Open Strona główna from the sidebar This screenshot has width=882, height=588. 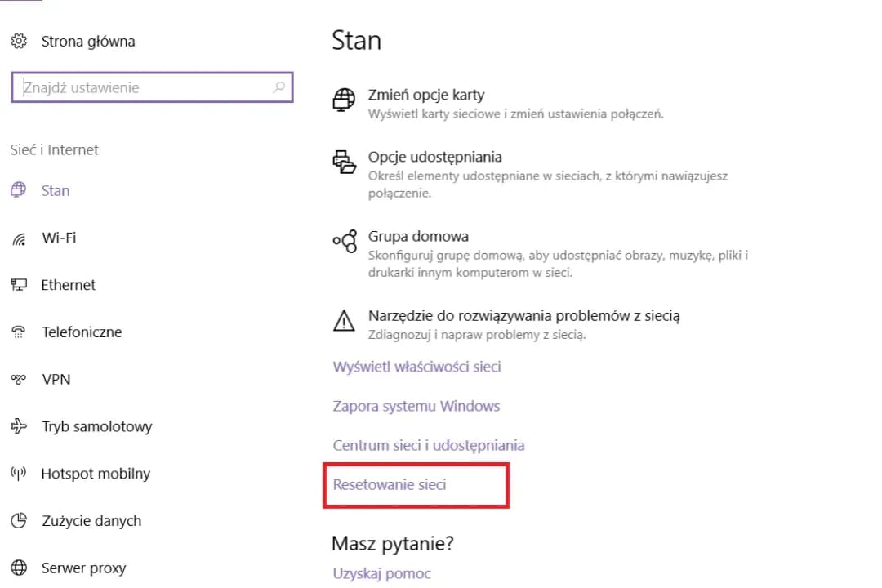pos(87,41)
